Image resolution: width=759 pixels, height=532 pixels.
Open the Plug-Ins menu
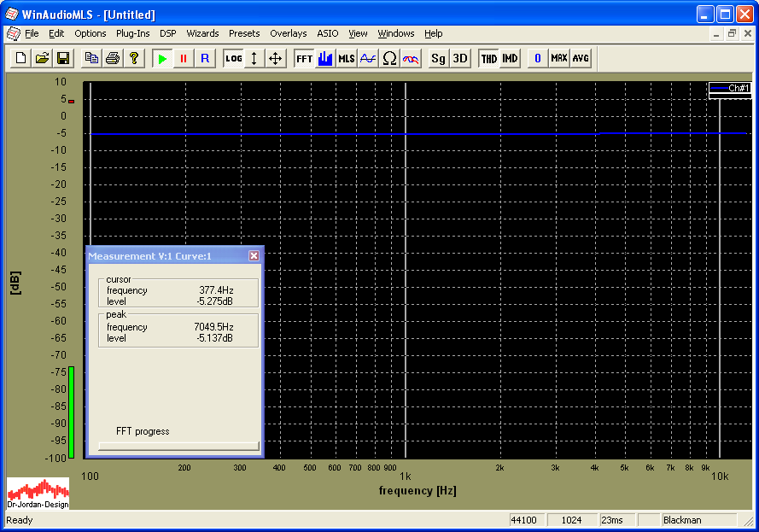(x=132, y=33)
